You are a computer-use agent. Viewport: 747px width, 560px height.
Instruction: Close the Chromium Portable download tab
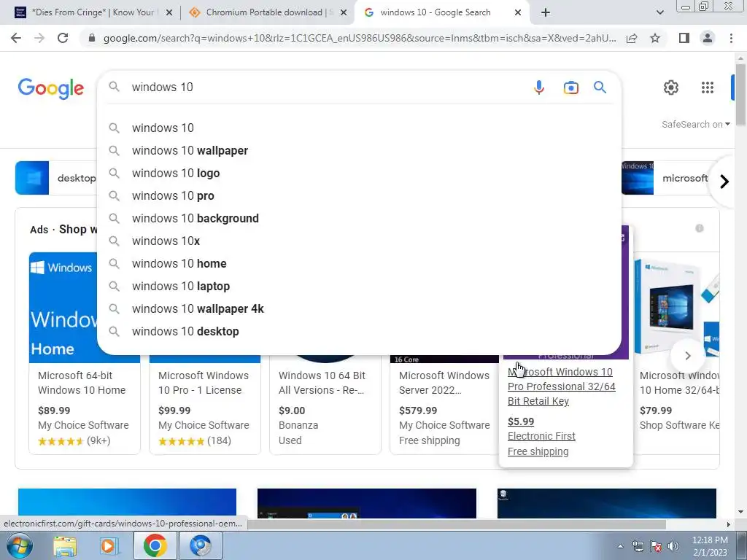click(344, 13)
